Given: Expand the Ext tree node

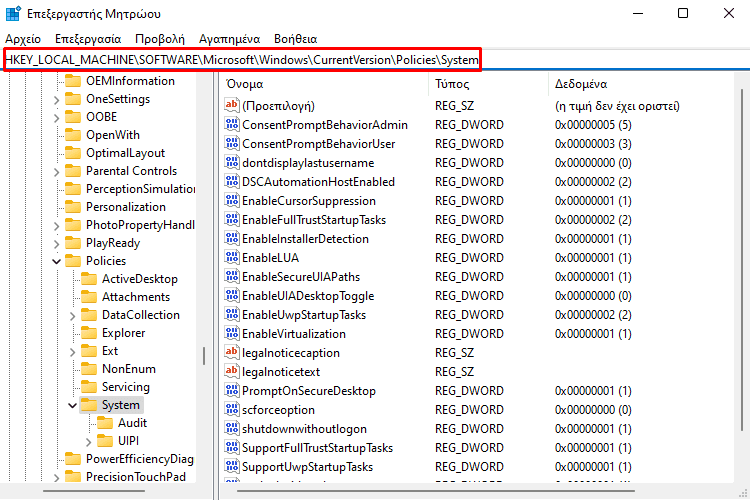Looking at the screenshot, I should [73, 352].
